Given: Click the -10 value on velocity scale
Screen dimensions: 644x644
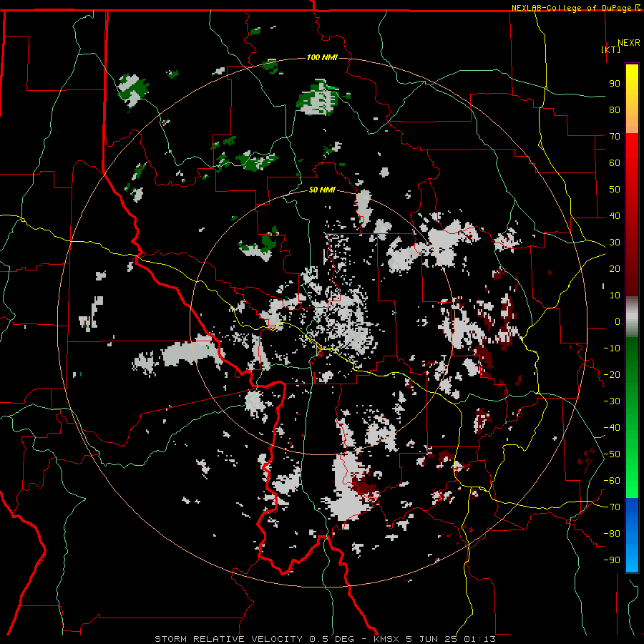Looking at the screenshot, I should tap(612, 348).
